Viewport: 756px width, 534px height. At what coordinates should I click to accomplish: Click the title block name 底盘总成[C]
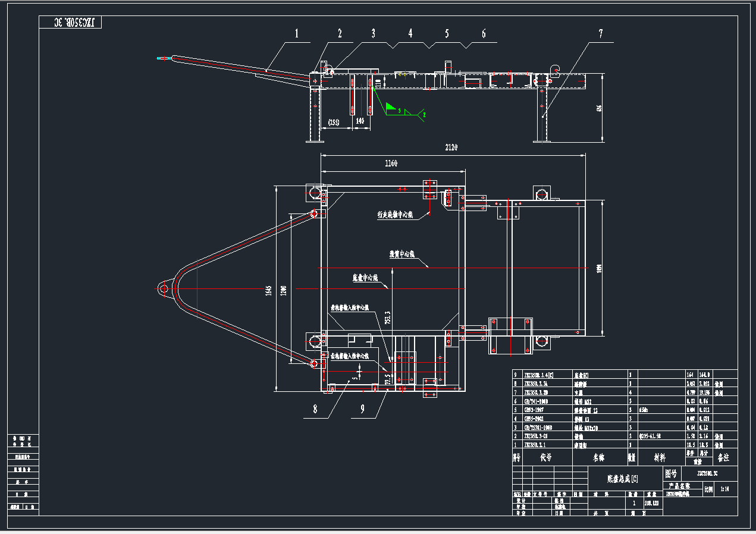coord(622,478)
